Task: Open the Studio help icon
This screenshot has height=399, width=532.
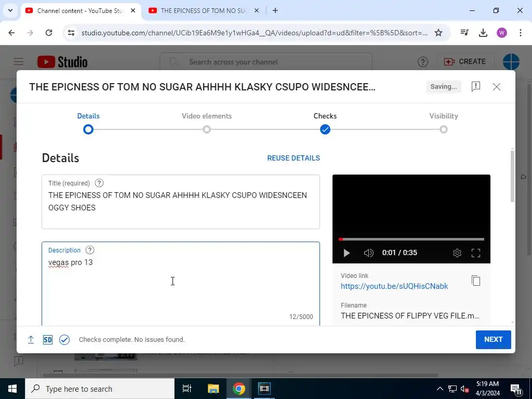Action: tap(422, 62)
